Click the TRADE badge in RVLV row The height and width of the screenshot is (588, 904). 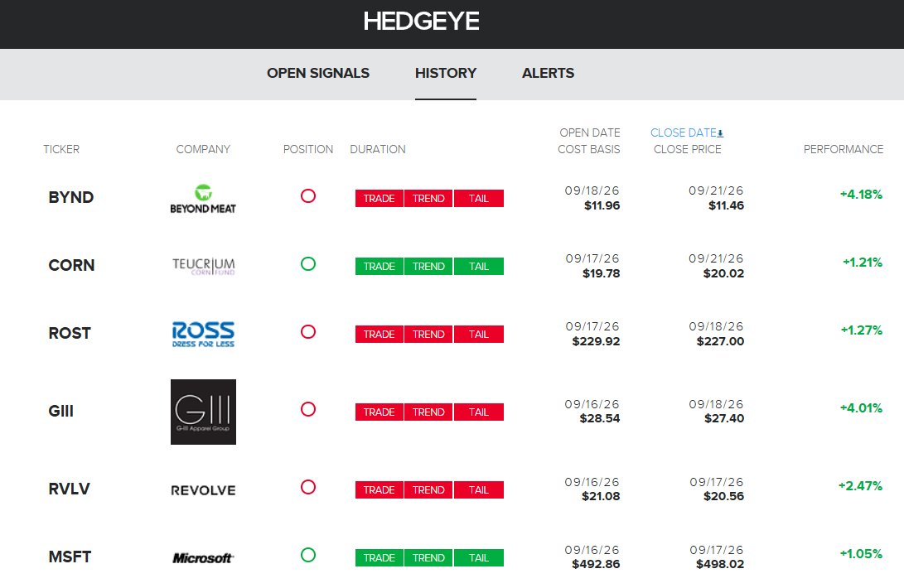tap(379, 490)
